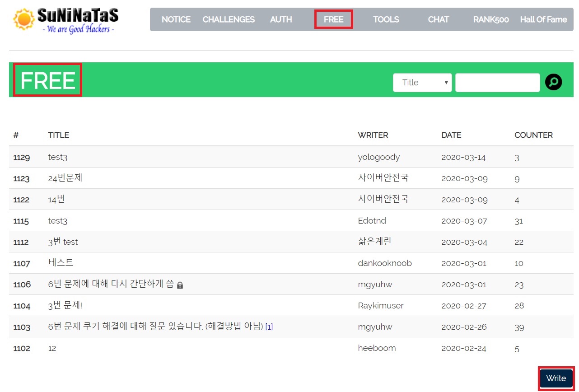Screen dimensions: 579x392
Task: Open post test3 by yologoody
Action: click(58, 157)
